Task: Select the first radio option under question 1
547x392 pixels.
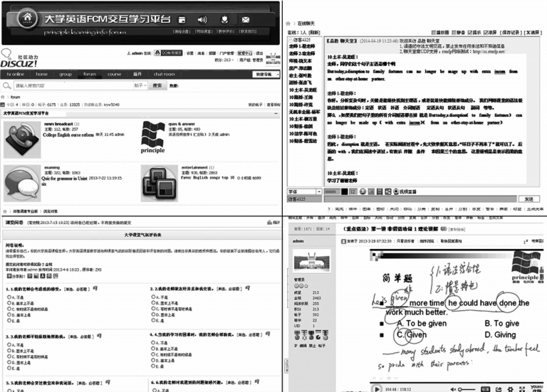Action: (x=9, y=297)
